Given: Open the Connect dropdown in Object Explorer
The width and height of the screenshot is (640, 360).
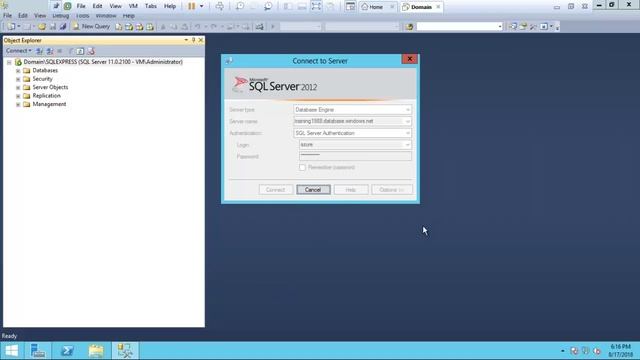Looking at the screenshot, I should pyautogui.click(x=19, y=51).
